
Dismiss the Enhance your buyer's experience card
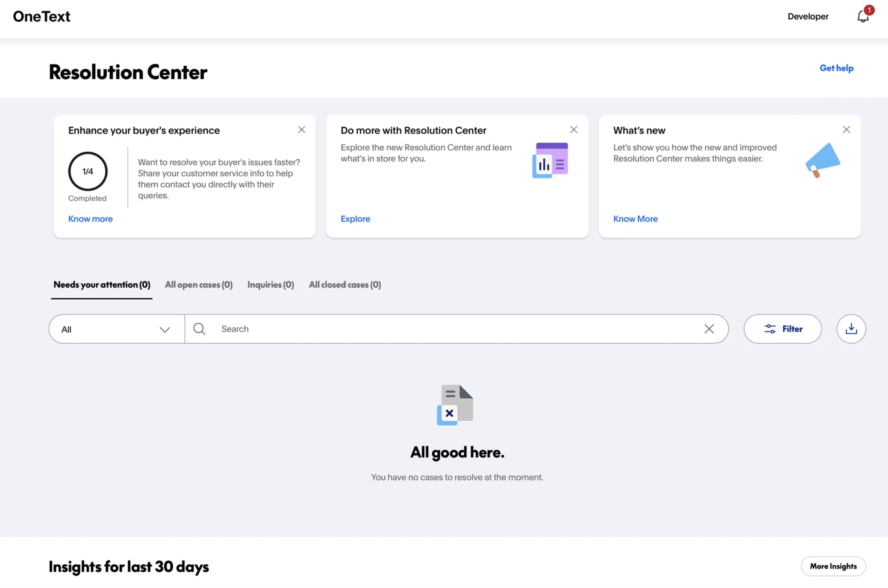click(302, 130)
